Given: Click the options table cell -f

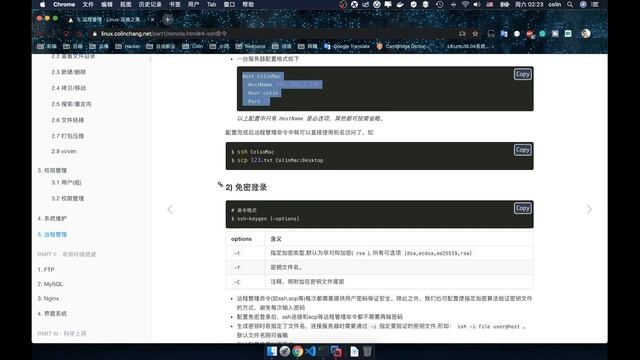Looking at the screenshot, I should (245, 267).
